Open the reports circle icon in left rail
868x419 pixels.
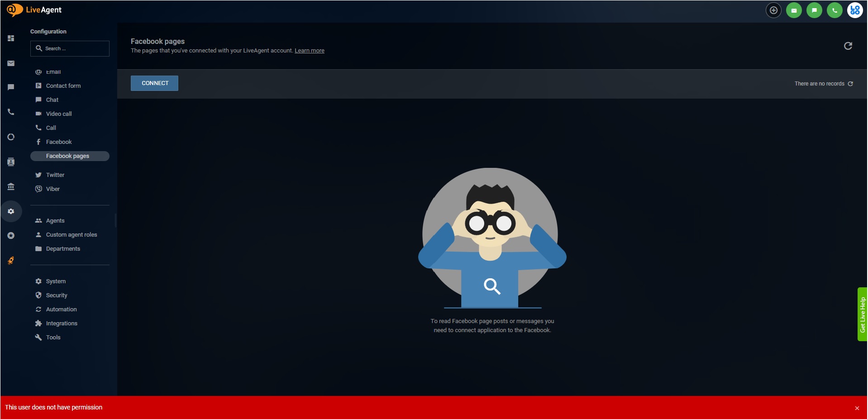(11, 137)
